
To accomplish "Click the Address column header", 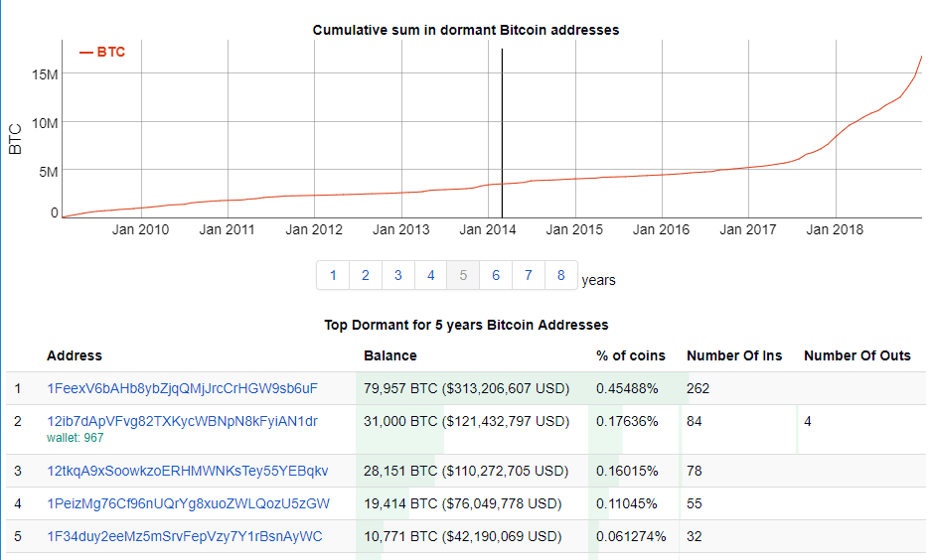I will [75, 355].
